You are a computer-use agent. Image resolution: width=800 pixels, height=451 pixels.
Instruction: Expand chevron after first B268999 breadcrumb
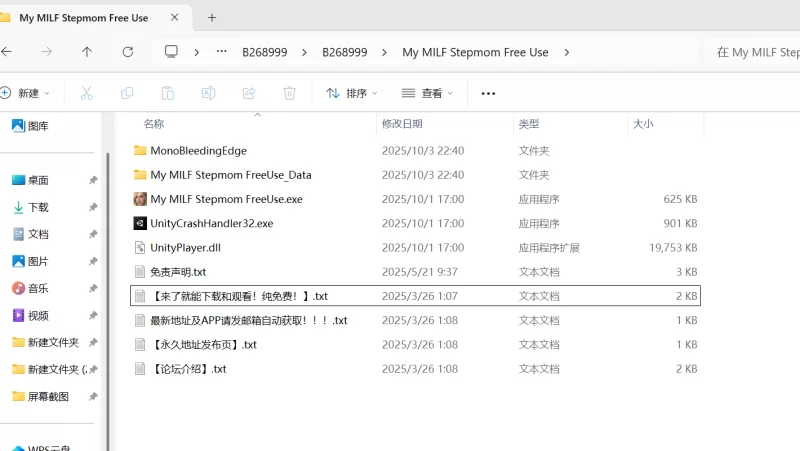coord(304,52)
